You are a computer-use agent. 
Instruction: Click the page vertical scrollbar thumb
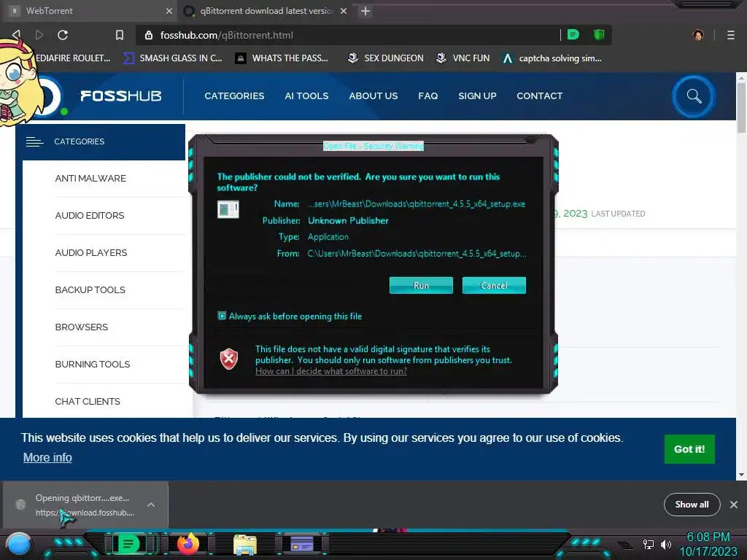[x=741, y=107]
